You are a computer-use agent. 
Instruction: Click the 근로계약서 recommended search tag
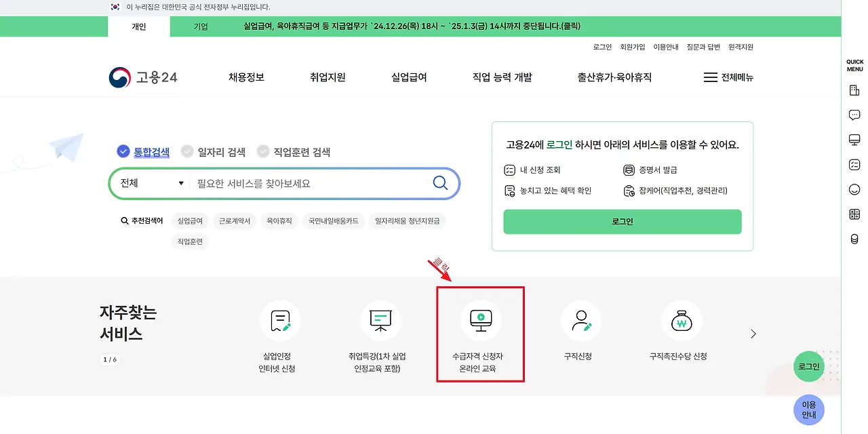tap(235, 221)
